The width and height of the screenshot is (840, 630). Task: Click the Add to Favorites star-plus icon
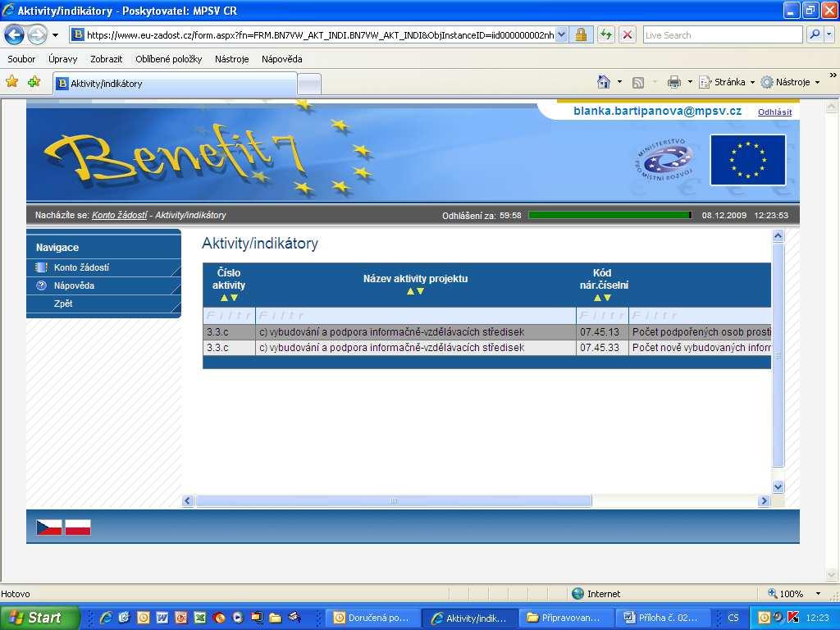pyautogui.click(x=34, y=82)
